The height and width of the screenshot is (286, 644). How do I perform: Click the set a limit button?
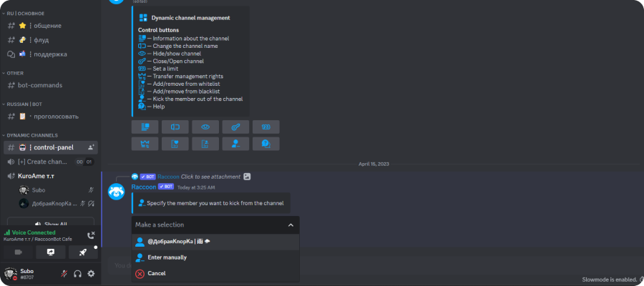coord(265,127)
